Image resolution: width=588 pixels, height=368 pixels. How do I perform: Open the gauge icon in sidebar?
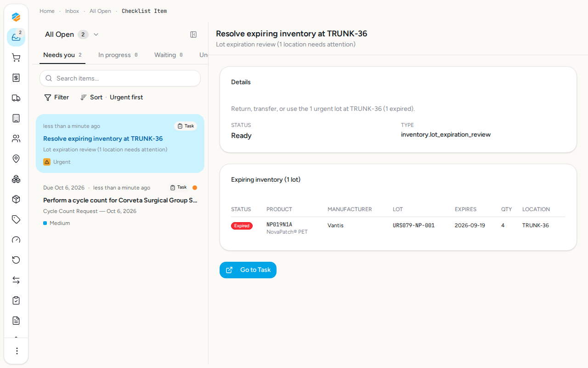[x=16, y=240]
